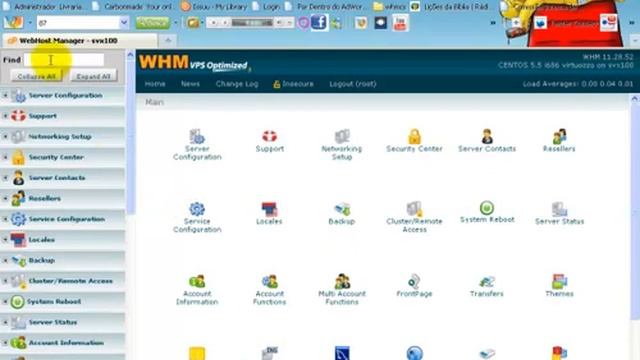The height and width of the screenshot is (360, 640).
Task: Open Multi Account Functions icon
Action: pyautogui.click(x=342, y=281)
